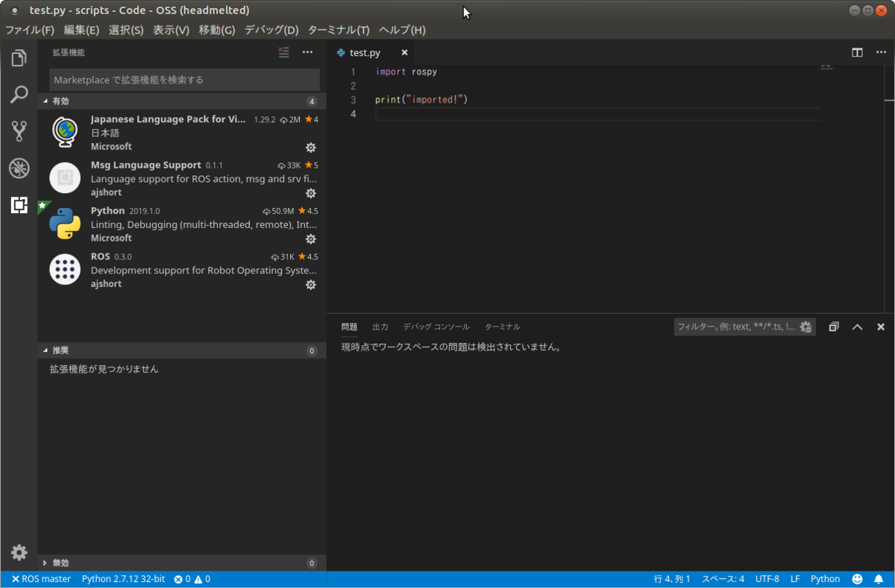
Task: Open gear settings for ROS extension
Action: point(311,285)
